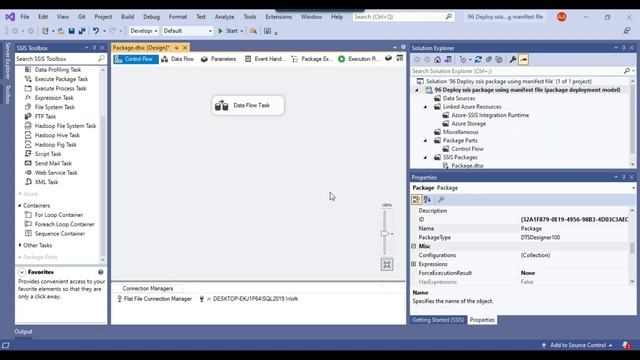Click the Save All icon in toolbar

coord(82,31)
